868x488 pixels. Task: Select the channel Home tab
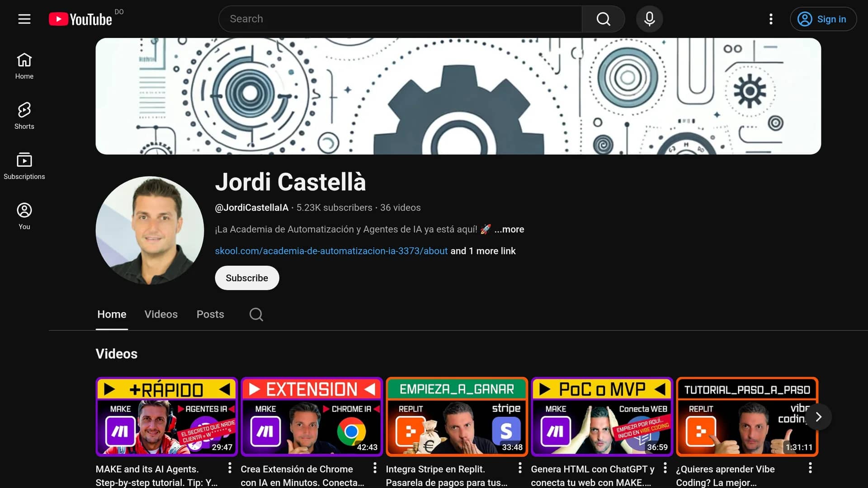[112, 314]
